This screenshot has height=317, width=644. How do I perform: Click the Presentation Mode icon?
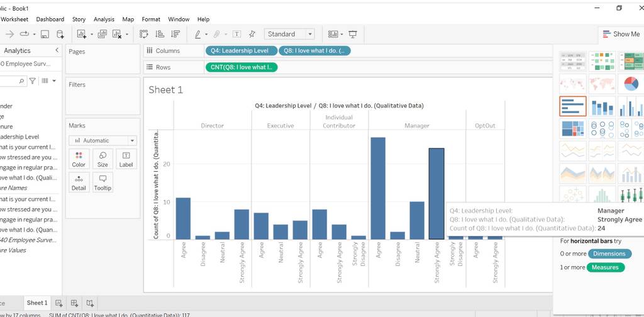[x=352, y=34]
